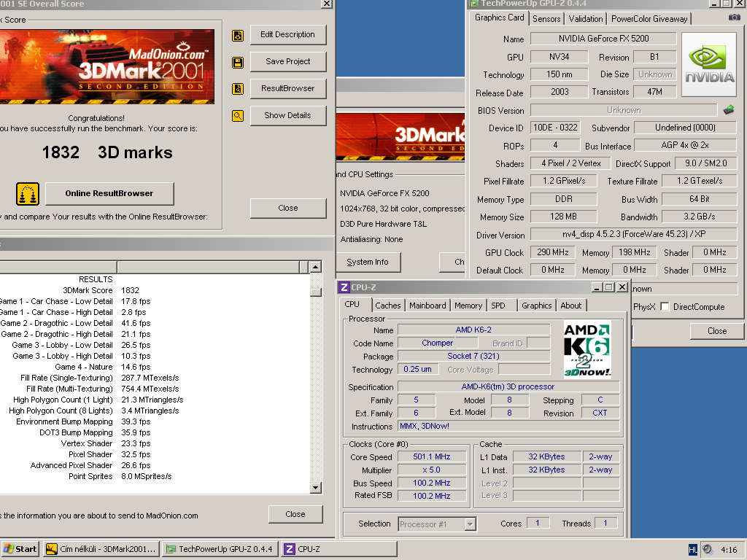Click the Show Details button
747x560 pixels.
287,115
